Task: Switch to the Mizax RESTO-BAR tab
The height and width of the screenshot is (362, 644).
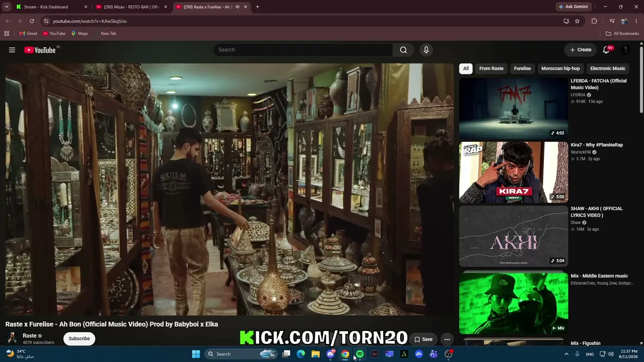Action: (131, 7)
